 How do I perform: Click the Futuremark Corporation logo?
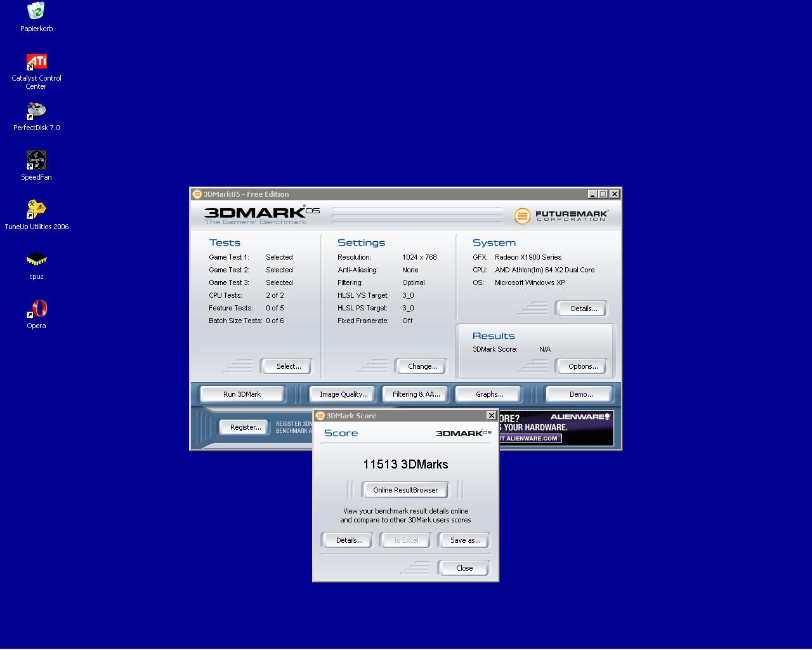click(561, 216)
